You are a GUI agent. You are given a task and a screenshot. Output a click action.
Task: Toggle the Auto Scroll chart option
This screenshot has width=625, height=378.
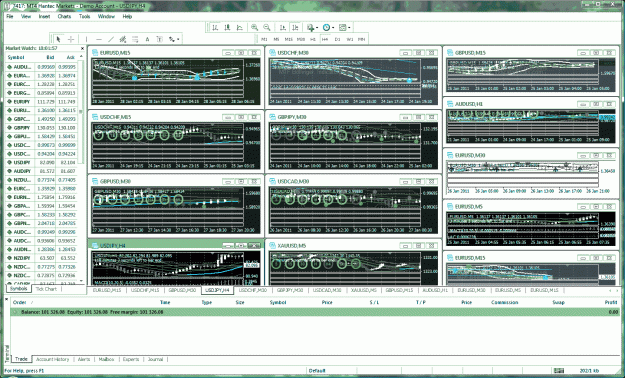pos(283,28)
